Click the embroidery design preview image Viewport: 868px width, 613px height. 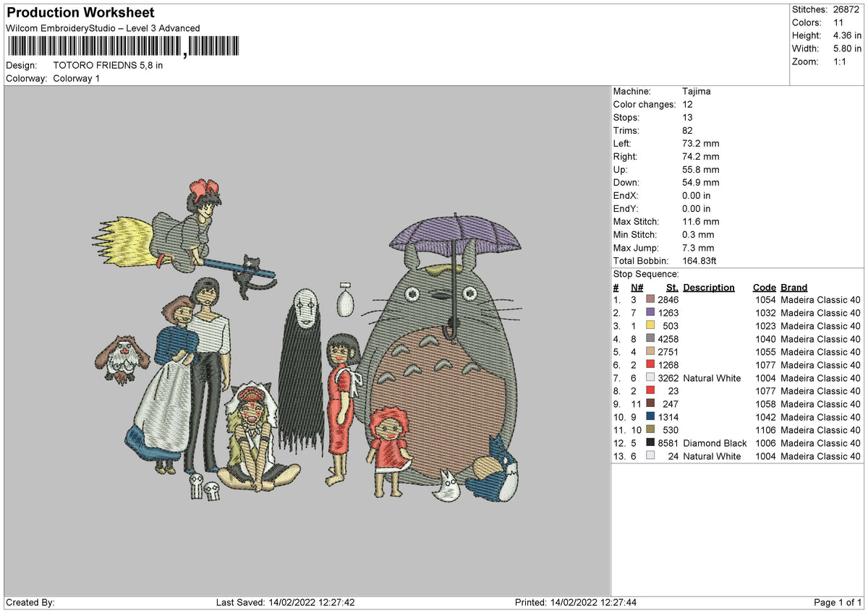coord(307,340)
